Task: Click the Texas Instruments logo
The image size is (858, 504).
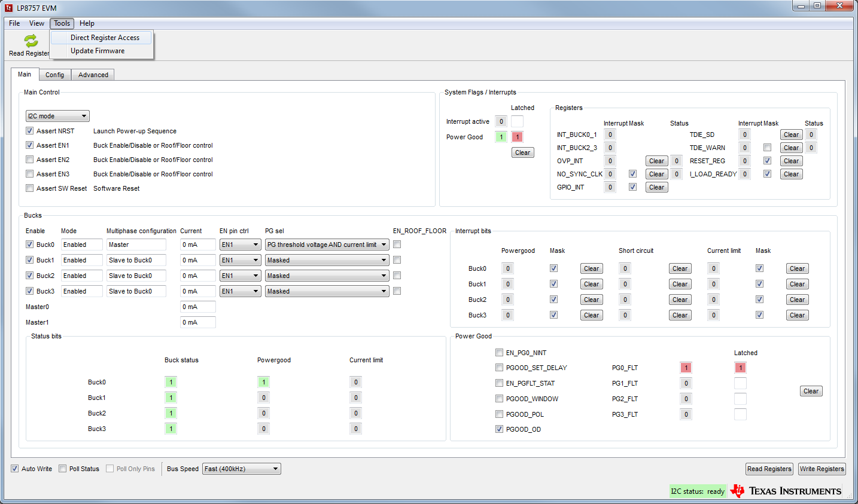Action: 786,491
